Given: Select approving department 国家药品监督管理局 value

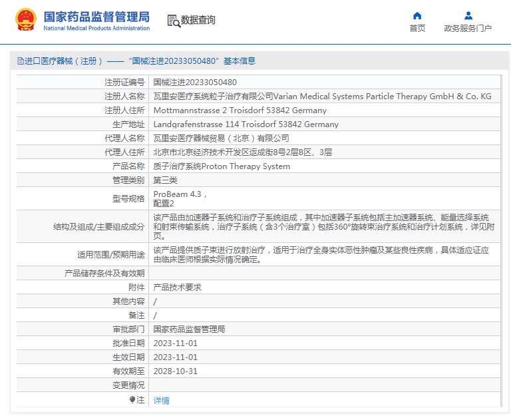Looking at the screenshot, I should (x=189, y=329).
